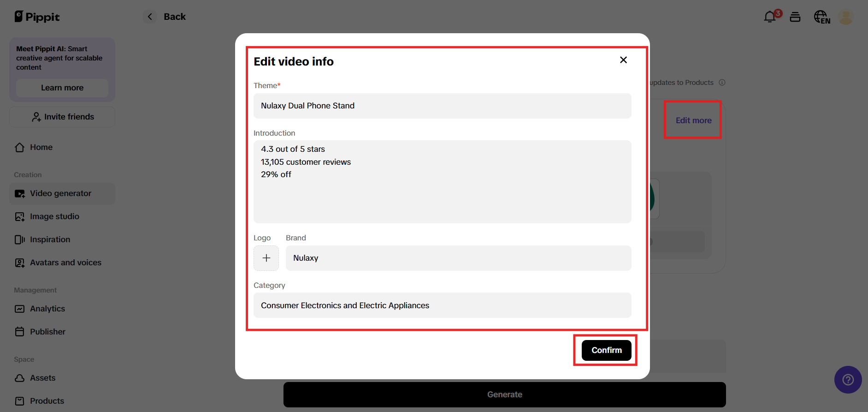Click the Back text label
The height and width of the screenshot is (412, 868).
(175, 17)
